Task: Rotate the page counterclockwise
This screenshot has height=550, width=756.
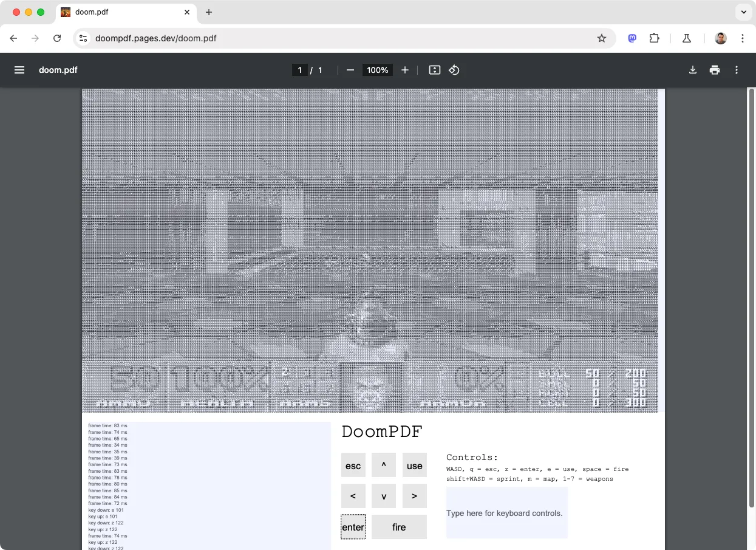Action: pyautogui.click(x=454, y=70)
